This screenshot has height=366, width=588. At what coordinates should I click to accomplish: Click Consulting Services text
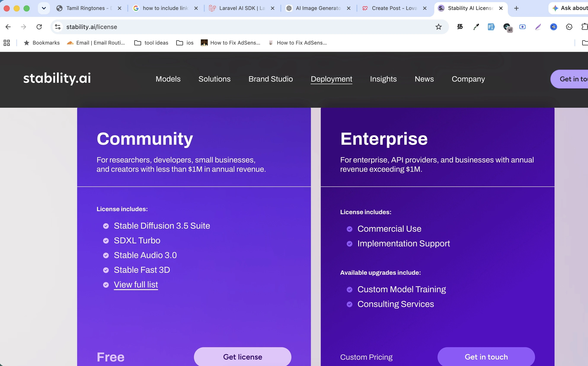[x=396, y=304]
